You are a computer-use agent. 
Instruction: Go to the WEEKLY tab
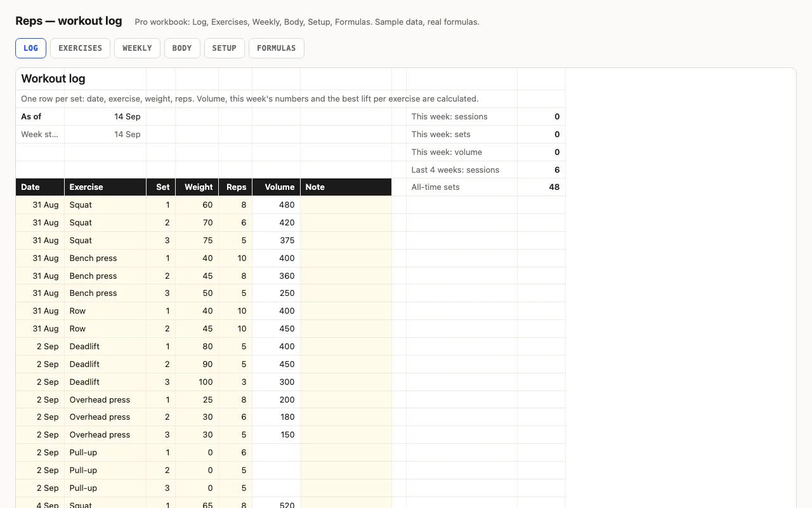(137, 48)
